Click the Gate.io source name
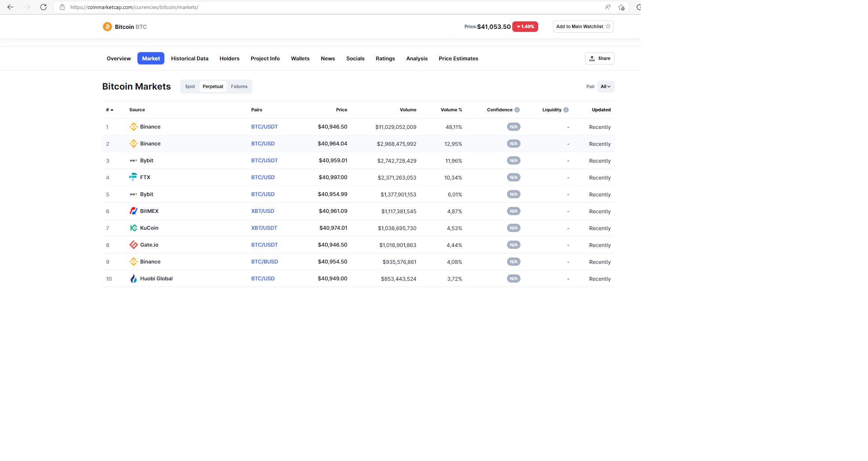868x461 pixels. [x=149, y=245]
